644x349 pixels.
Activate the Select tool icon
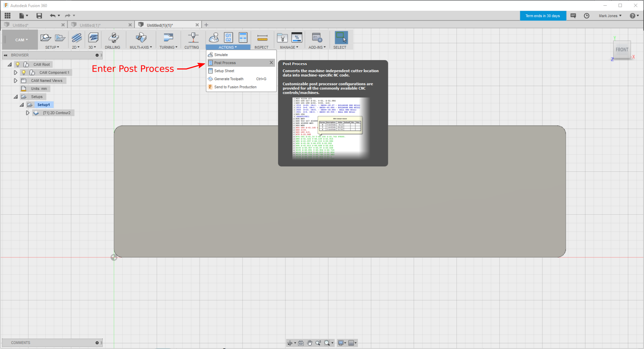(x=341, y=38)
